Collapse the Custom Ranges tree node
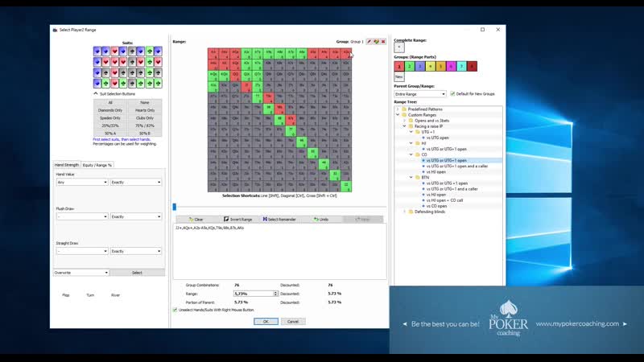 coord(398,115)
